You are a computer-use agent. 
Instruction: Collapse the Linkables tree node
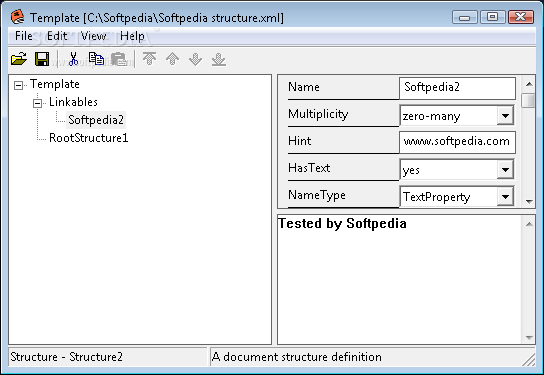(x=37, y=103)
